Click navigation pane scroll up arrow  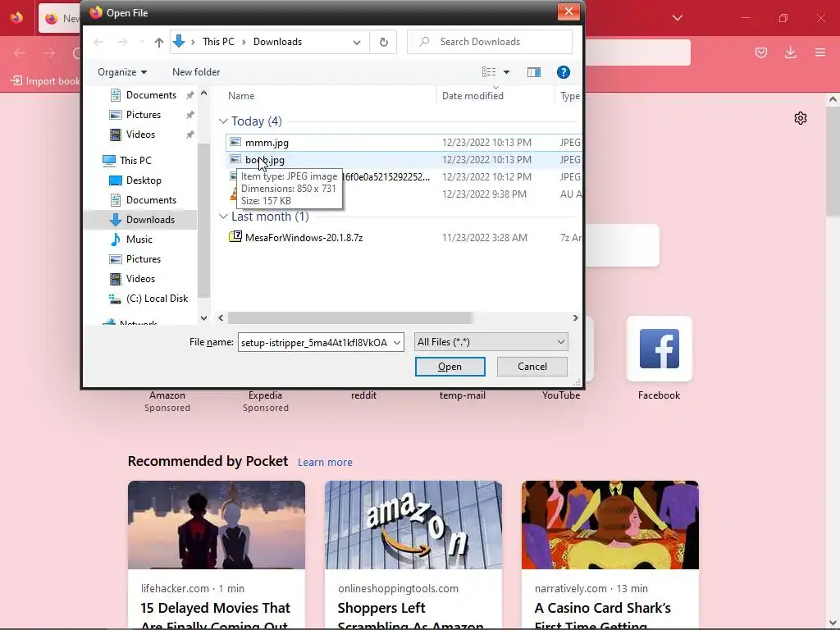(x=203, y=94)
